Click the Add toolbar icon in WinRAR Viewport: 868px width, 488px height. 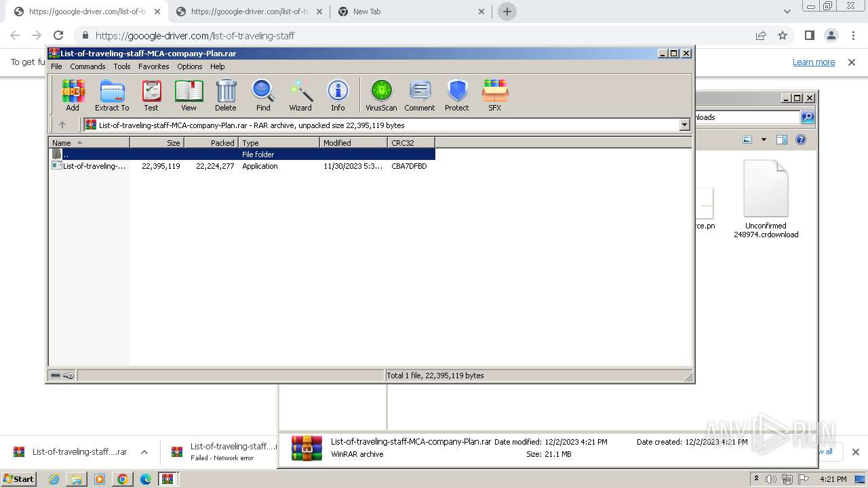coord(73,95)
